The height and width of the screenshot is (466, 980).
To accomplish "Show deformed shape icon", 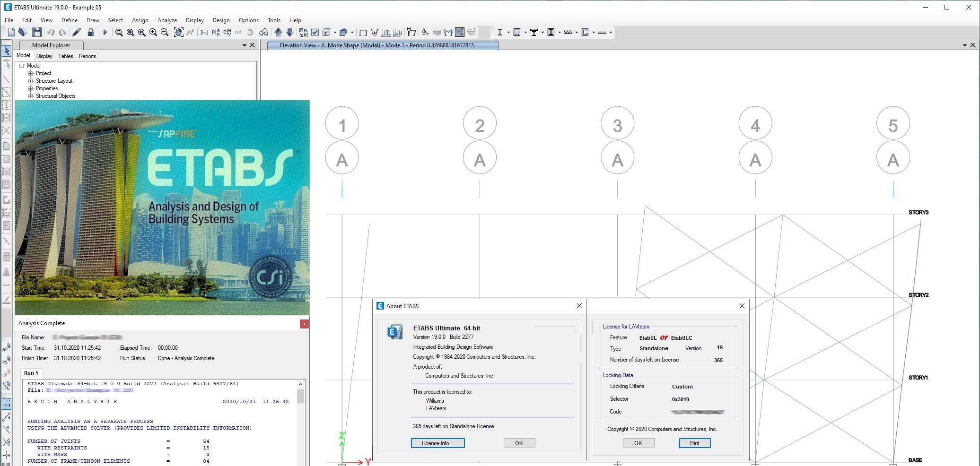I will [411, 33].
